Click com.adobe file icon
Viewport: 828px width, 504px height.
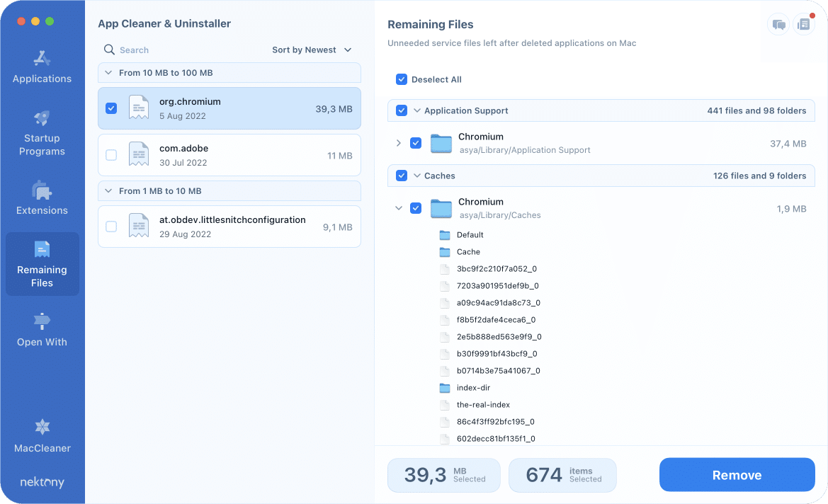139,154
